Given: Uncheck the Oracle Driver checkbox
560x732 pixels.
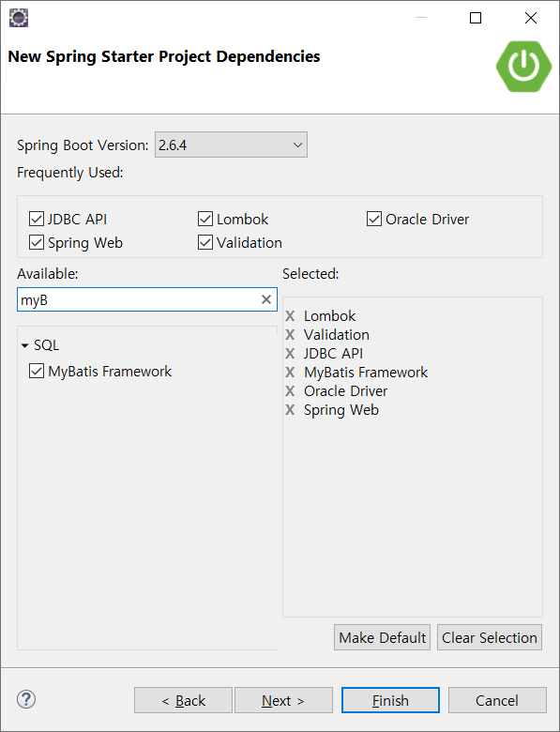Looking at the screenshot, I should 374,219.
